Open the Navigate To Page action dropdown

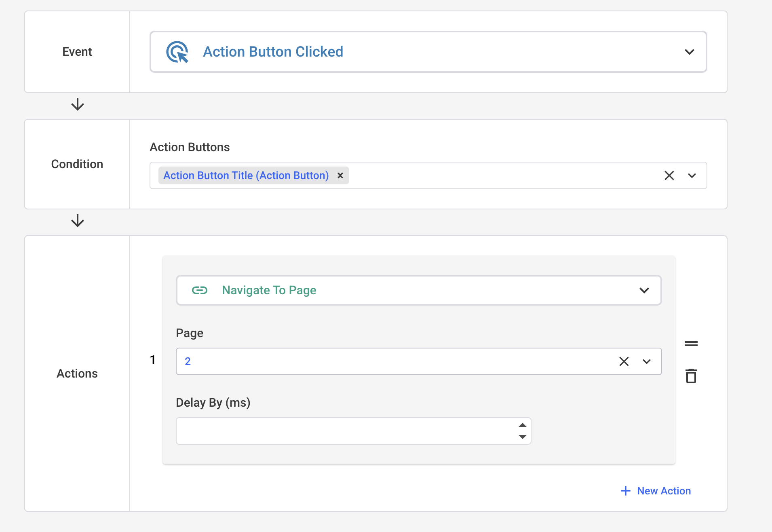(419, 290)
